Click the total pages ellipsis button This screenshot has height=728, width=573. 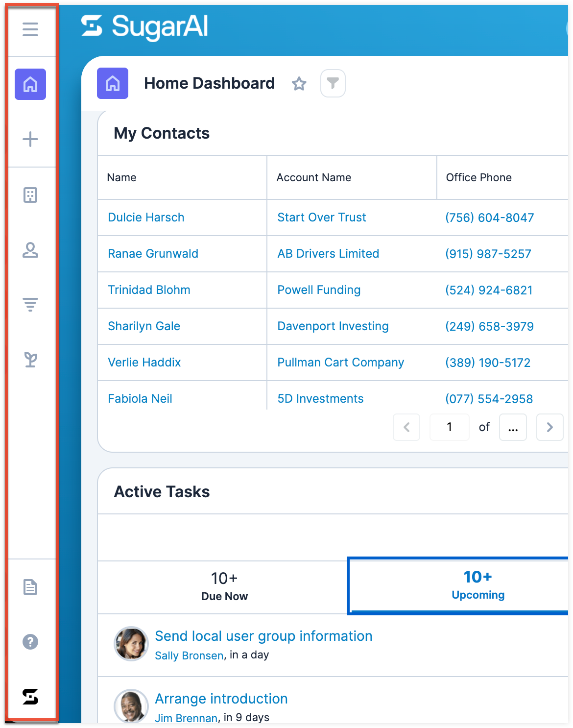point(513,427)
